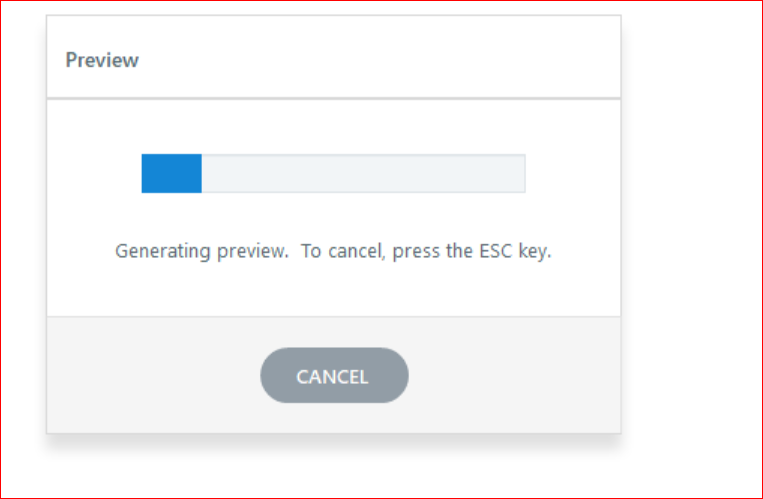Click white dialog body below the status text
Screen dimensions: 763x499
tap(333, 292)
